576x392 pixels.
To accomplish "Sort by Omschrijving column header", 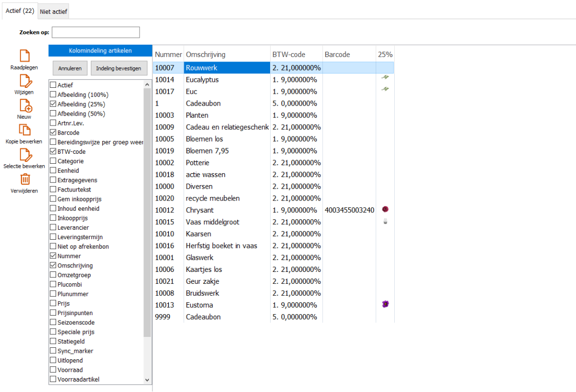I will point(206,55).
